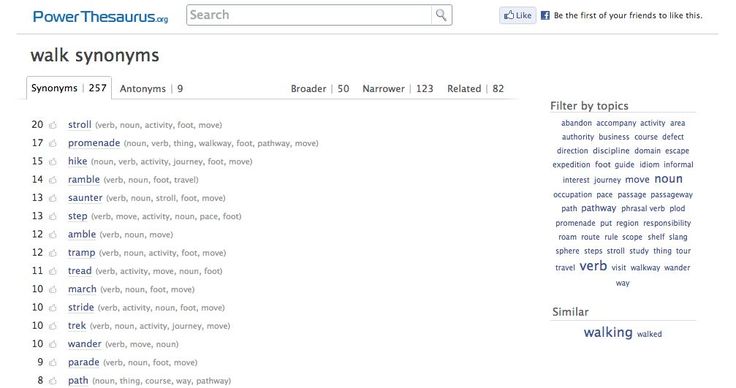Filter by the move topic

(637, 180)
